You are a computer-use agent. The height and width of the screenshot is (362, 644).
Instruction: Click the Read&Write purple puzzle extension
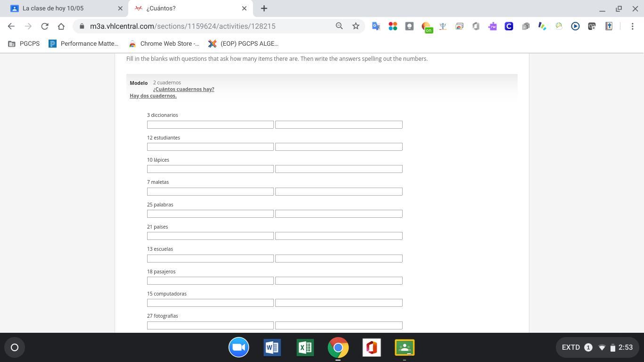[x=492, y=26]
